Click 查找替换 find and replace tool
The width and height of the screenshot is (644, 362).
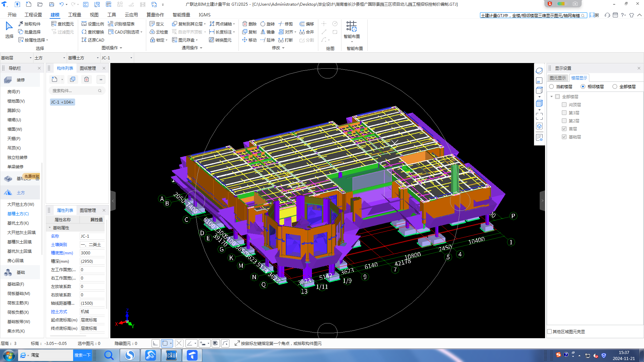click(93, 32)
